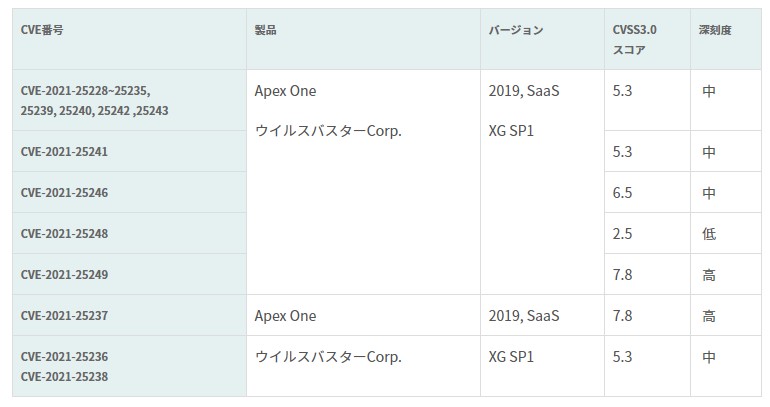Click the CVE-2021-25248 entry
Screen dimensions: 770x407
point(64,234)
